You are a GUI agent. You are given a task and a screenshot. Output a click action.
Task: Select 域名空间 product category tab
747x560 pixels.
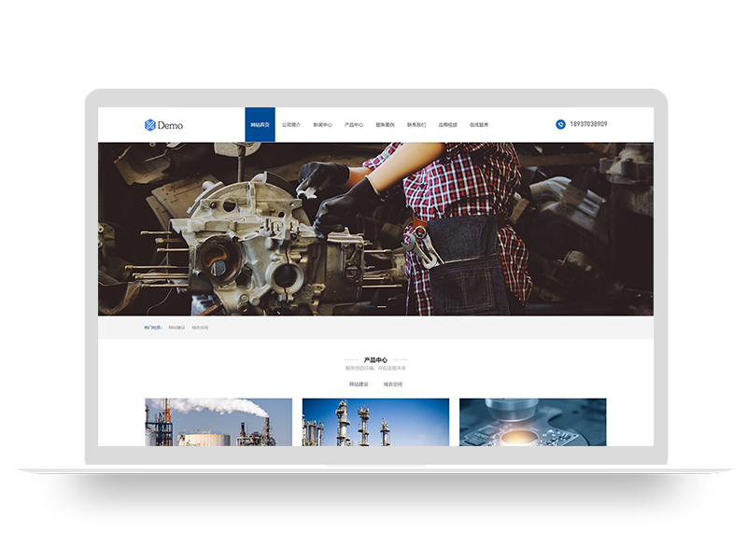pos(392,384)
